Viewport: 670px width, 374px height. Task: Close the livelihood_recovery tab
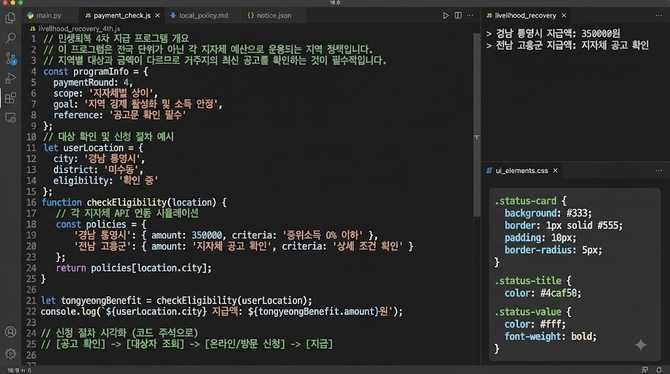point(564,15)
